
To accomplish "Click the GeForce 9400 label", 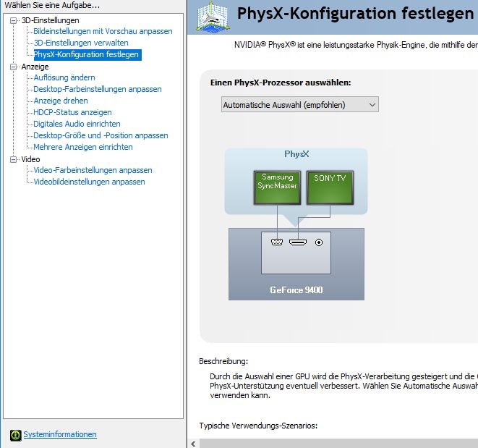I will [x=296, y=290].
